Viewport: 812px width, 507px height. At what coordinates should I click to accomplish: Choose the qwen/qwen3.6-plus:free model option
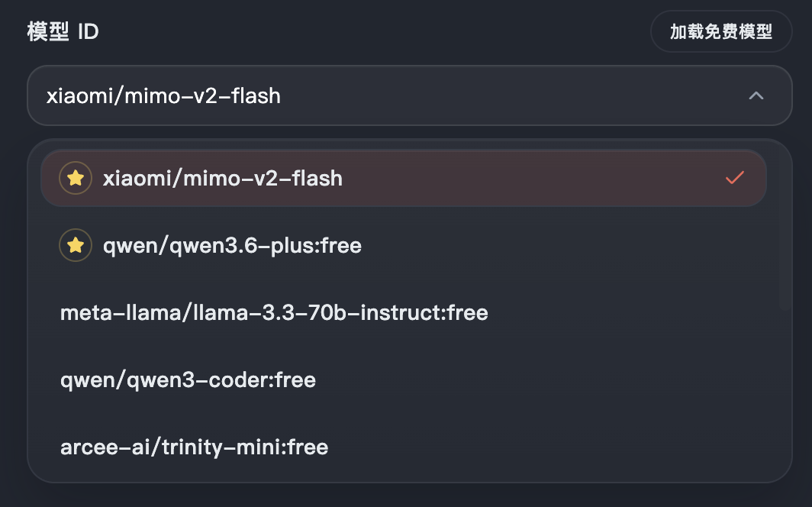coord(232,246)
